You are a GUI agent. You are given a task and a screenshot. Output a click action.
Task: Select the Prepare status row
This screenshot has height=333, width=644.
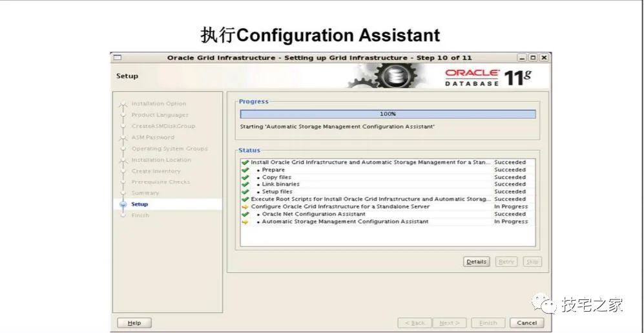coord(388,170)
